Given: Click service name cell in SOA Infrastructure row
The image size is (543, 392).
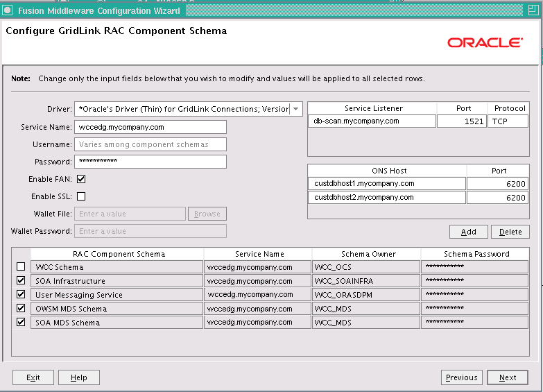Looking at the screenshot, I should click(x=258, y=281).
